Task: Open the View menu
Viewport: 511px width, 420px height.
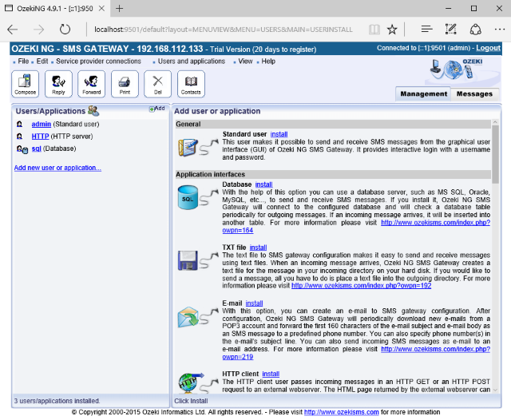Action: click(245, 61)
